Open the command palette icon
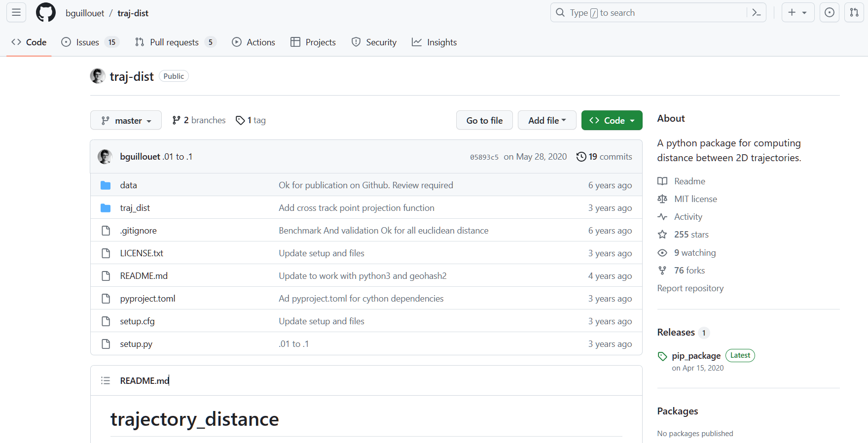The width and height of the screenshot is (868, 443). (757, 13)
